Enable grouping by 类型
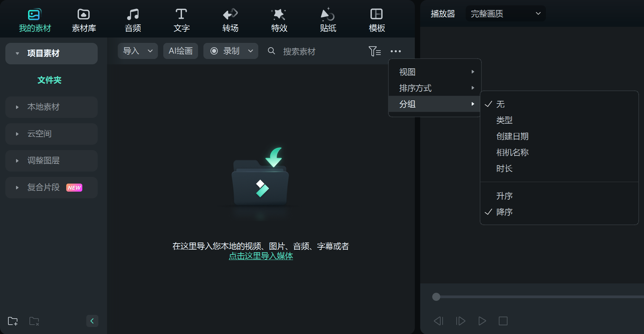 [x=504, y=120]
